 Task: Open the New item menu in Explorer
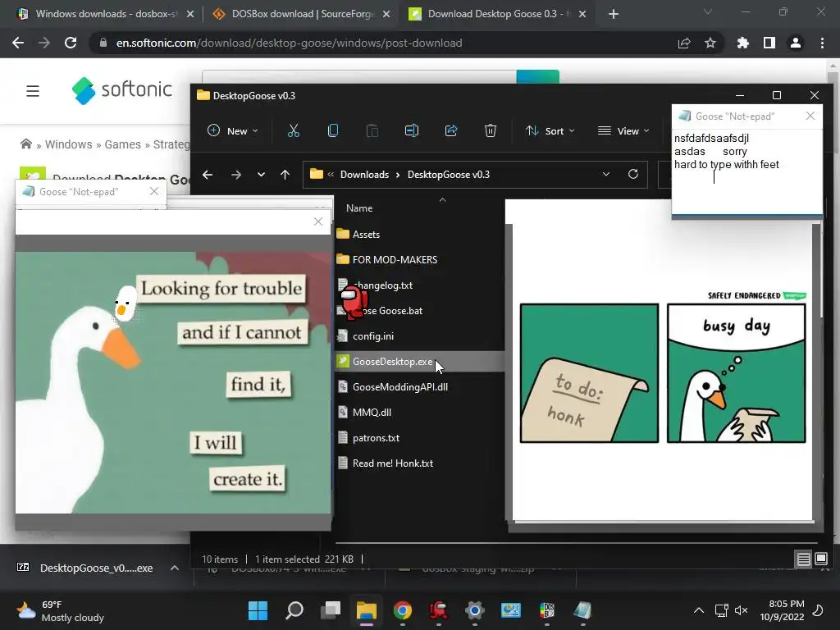(232, 130)
